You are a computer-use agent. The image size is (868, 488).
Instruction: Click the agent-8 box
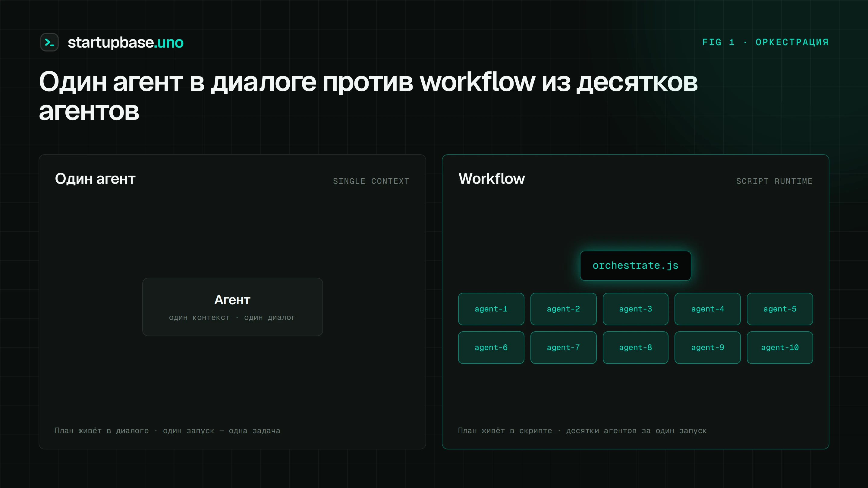coord(635,348)
